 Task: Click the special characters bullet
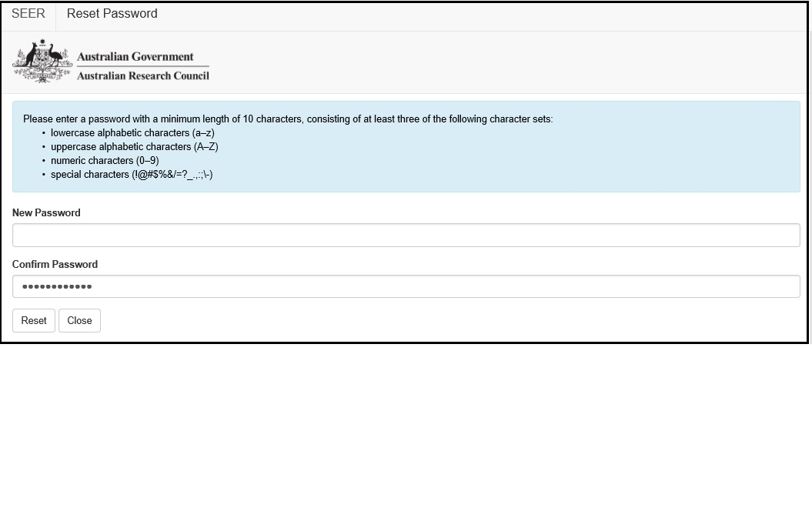[132, 175]
